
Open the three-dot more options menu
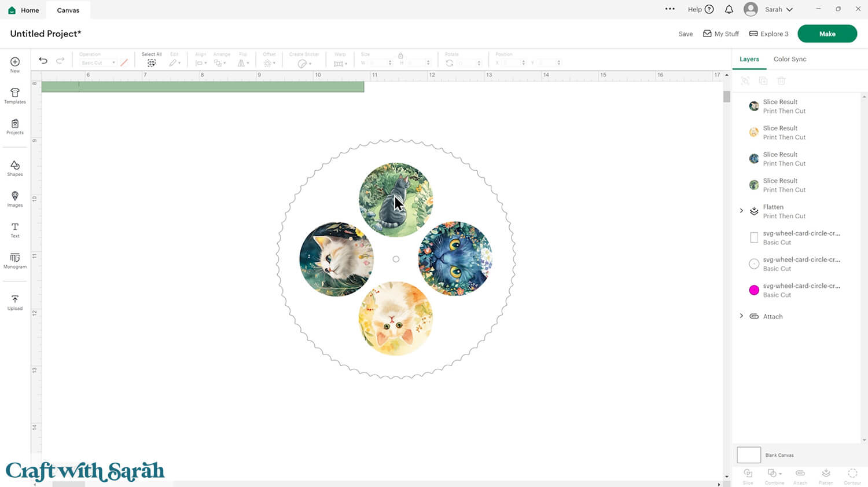(670, 9)
